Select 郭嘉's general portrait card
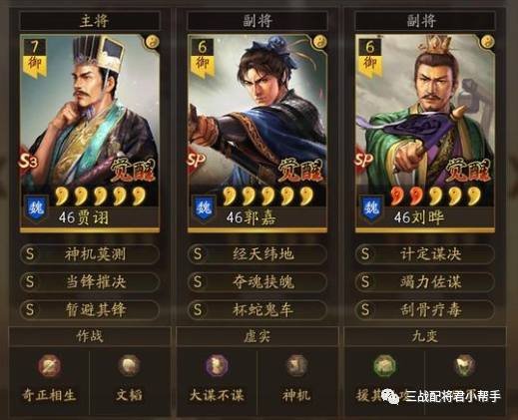 [258, 133]
